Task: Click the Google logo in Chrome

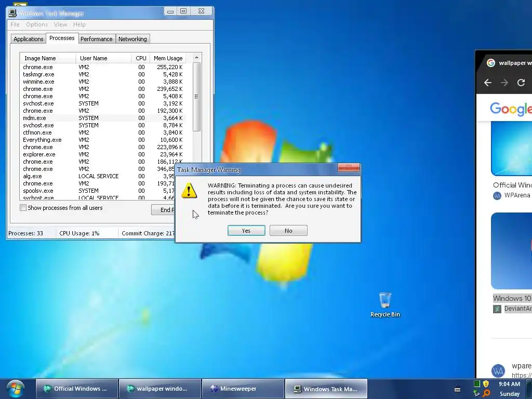Action: tap(511, 109)
